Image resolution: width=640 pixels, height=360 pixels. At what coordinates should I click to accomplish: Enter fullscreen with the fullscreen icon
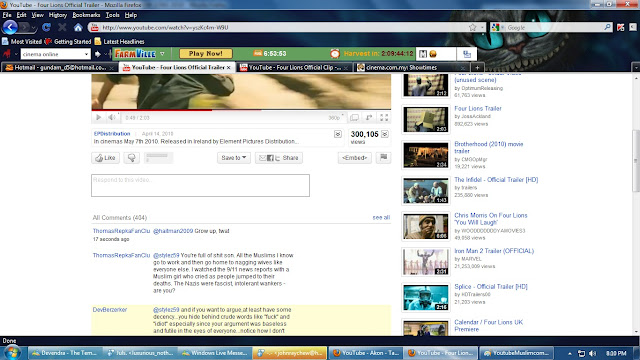[384, 118]
